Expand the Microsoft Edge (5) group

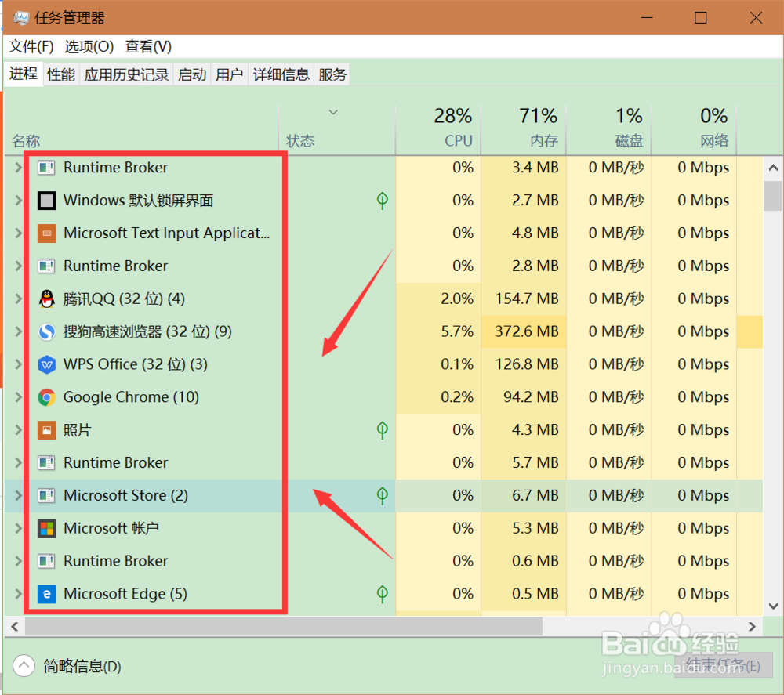[x=19, y=594]
